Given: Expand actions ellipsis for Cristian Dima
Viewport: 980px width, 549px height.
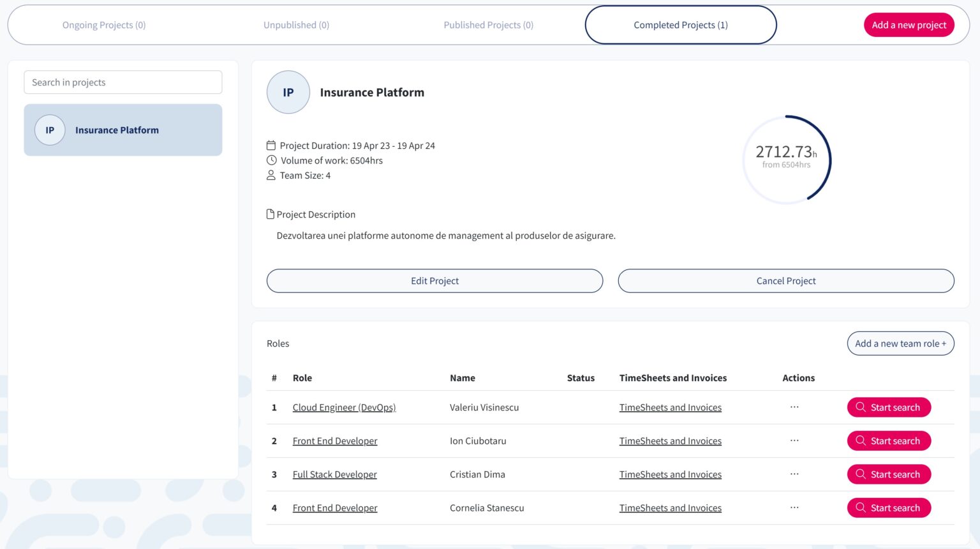Looking at the screenshot, I should 794,474.
